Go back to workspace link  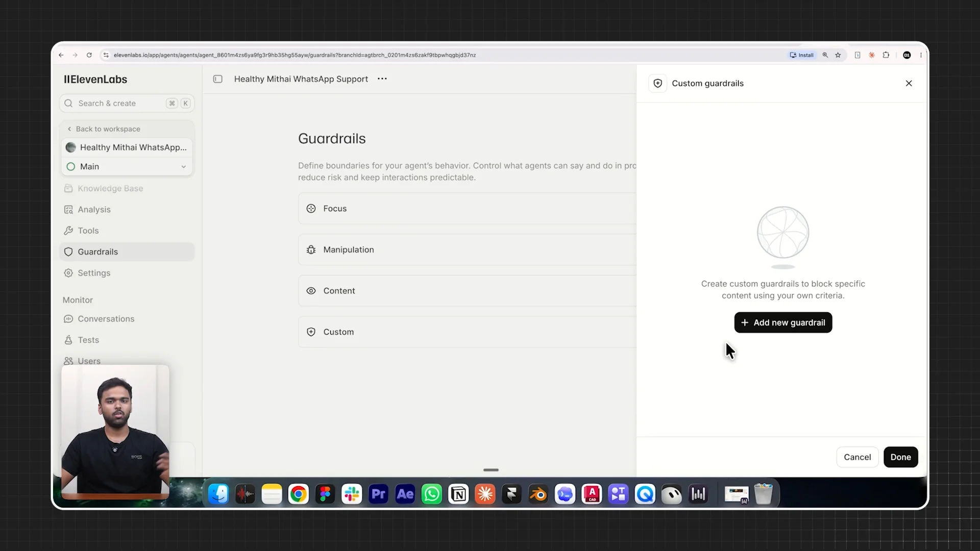104,129
